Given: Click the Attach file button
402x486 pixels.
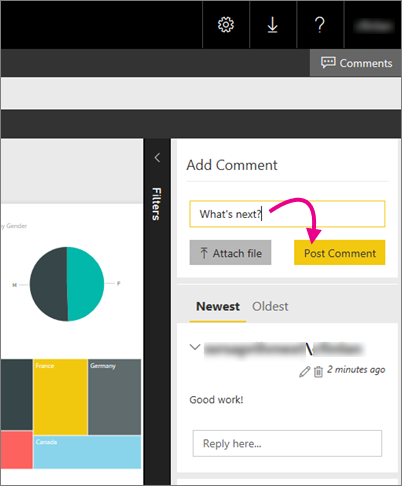Looking at the screenshot, I should click(230, 253).
